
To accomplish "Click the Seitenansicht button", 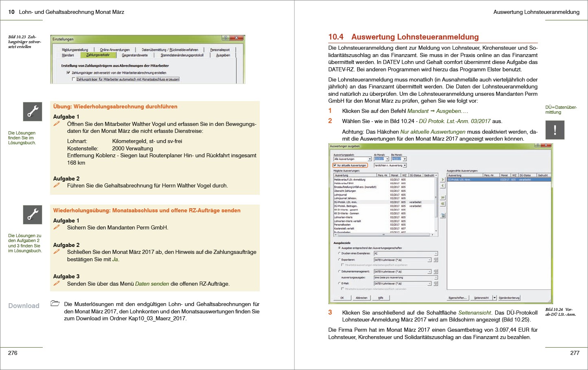I will pyautogui.click(x=481, y=298).
